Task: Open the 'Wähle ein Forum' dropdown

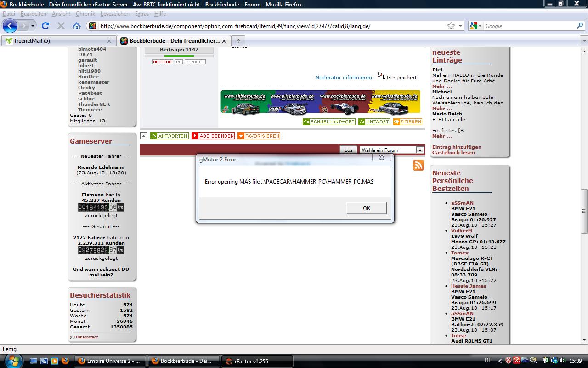Action: pos(392,150)
